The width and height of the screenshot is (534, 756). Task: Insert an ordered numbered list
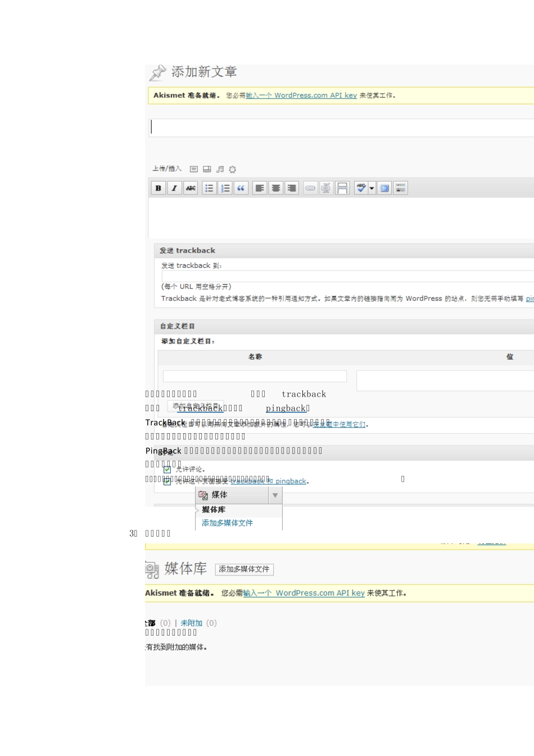click(x=225, y=188)
